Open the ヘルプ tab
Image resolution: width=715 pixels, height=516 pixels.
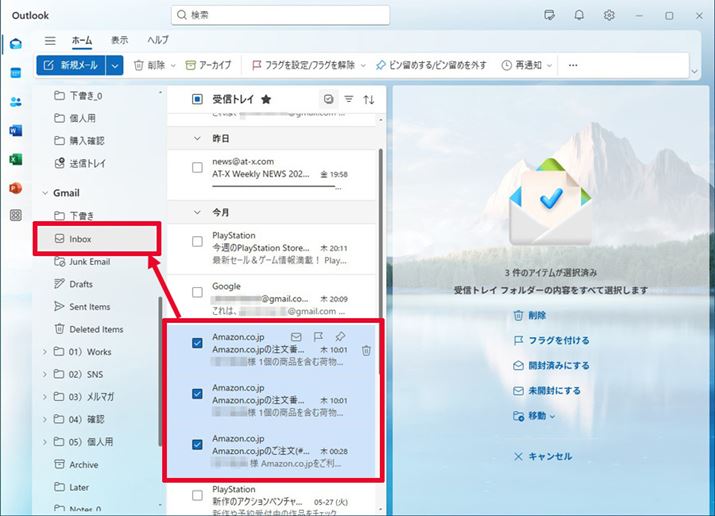click(x=157, y=40)
